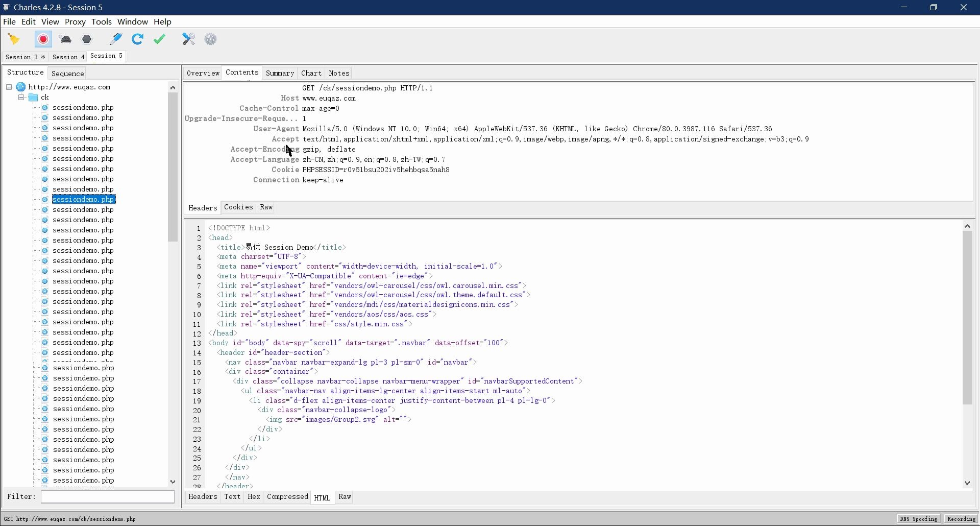Click the Recording status button

(961, 519)
